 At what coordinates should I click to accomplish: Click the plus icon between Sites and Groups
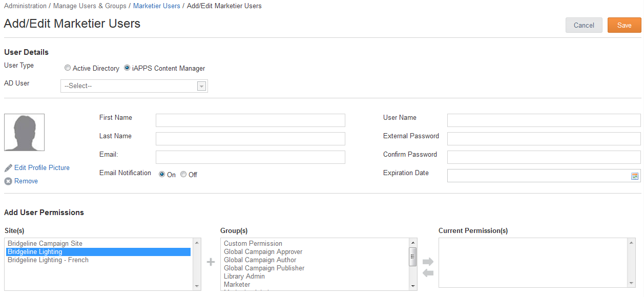pyautogui.click(x=211, y=262)
